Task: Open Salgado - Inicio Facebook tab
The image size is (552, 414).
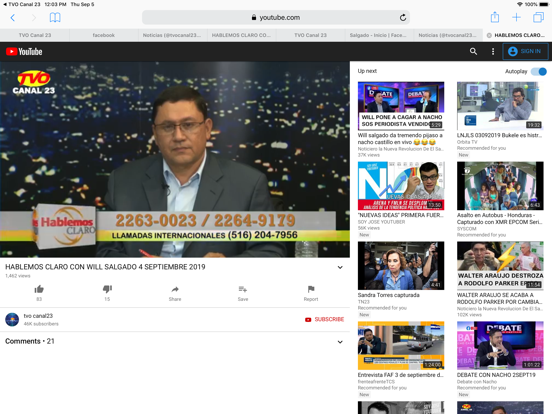Action: point(380,35)
